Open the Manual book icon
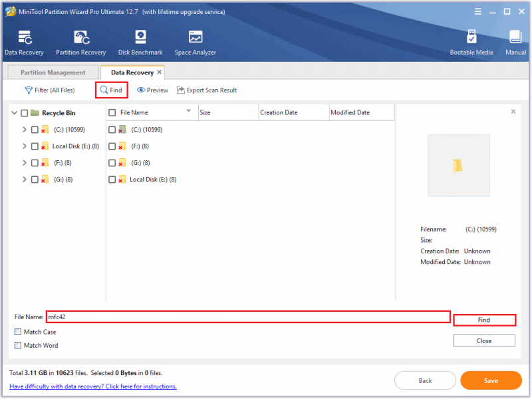The height and width of the screenshot is (399, 532). coord(515,37)
